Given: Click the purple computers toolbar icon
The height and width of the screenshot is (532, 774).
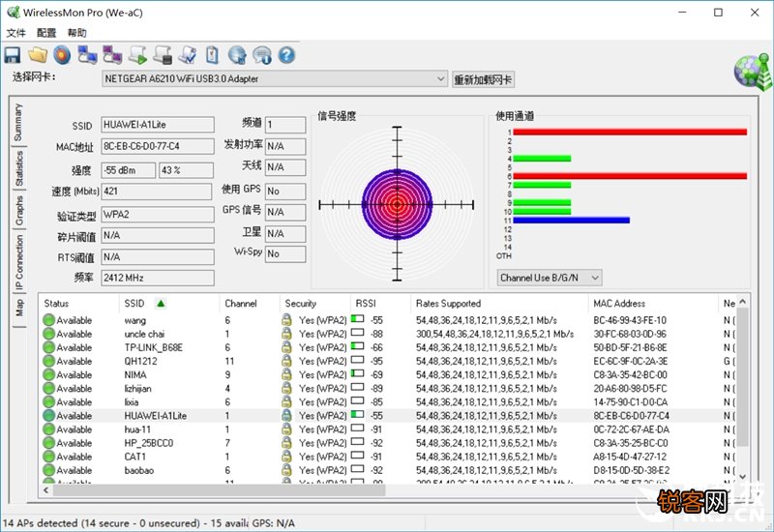Looking at the screenshot, I should (112, 55).
